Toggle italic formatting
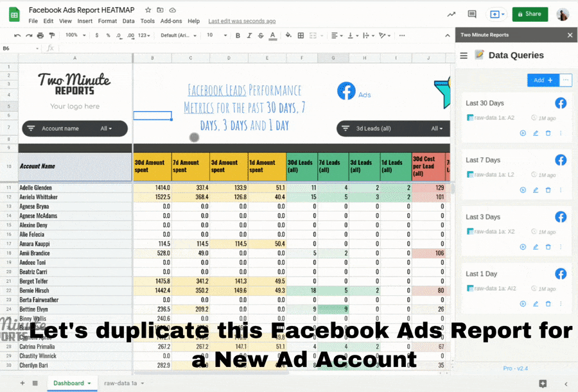 coord(250,35)
